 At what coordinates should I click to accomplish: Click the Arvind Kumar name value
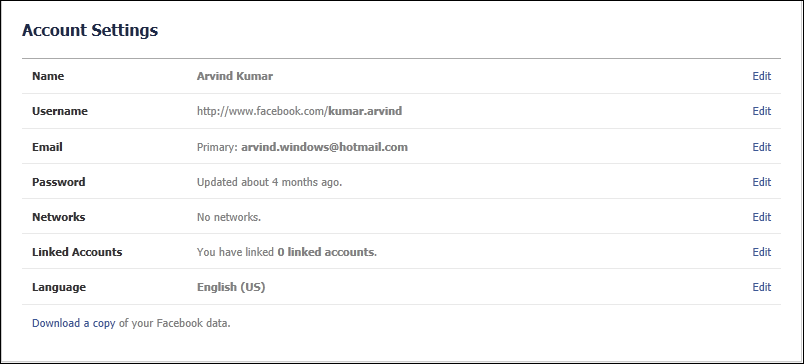click(x=235, y=76)
